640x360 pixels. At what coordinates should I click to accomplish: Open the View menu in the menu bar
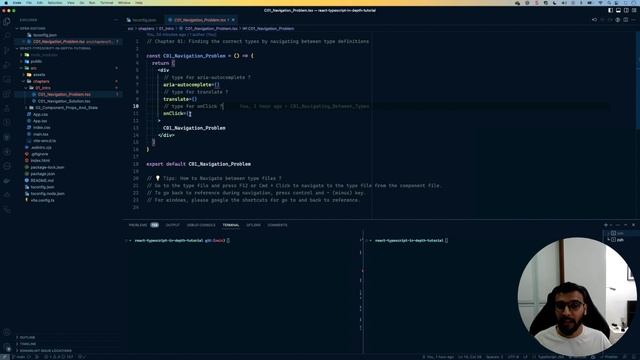point(71,2)
